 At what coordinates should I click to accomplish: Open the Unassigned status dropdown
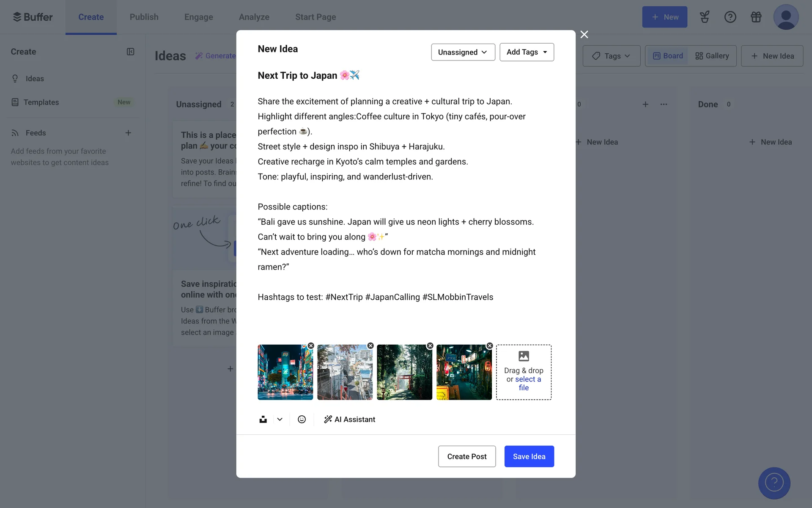tap(463, 52)
